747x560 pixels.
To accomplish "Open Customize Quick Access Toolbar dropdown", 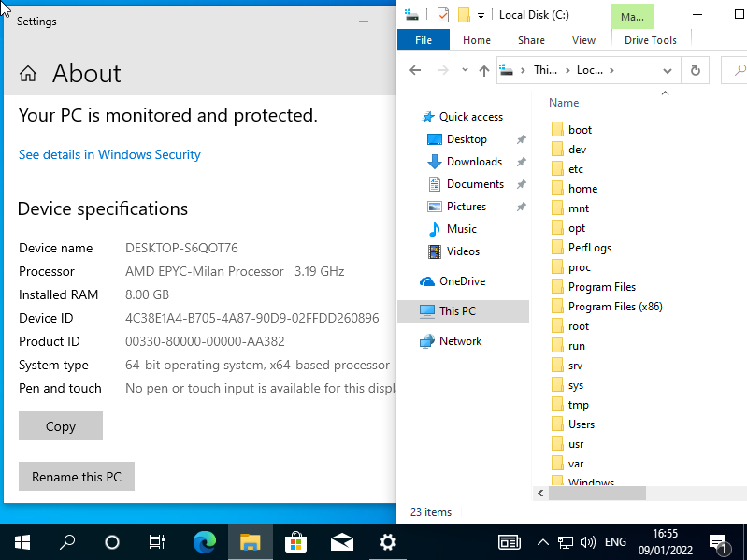I will (x=481, y=15).
